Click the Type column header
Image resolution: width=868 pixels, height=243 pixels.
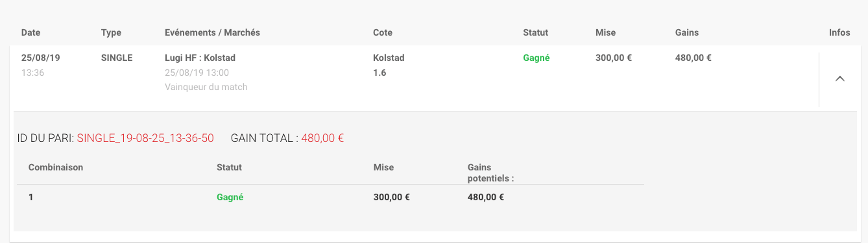(111, 32)
